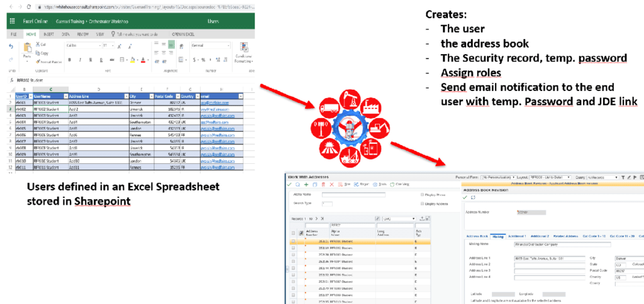The height and width of the screenshot is (304, 644).
Task: Switch to the Additional 1 tab
Action: (x=517, y=236)
